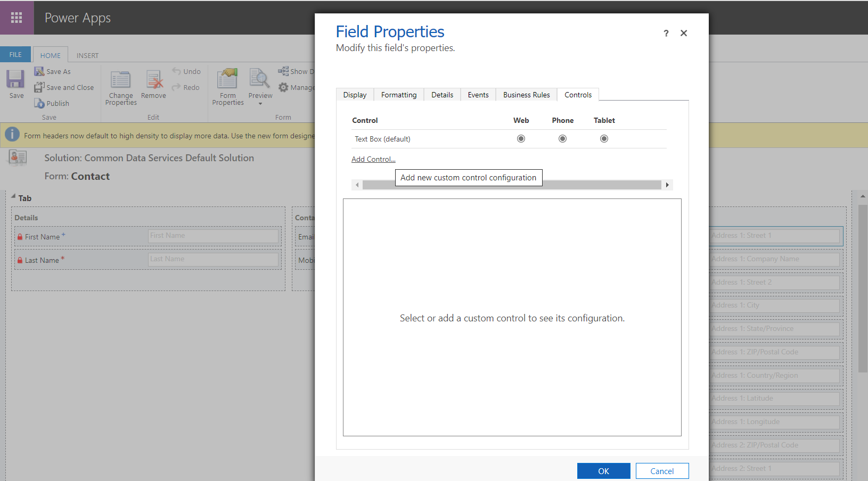Screen dimensions: 868x481
Task: Click the Save icon in the ribbon
Action: (15, 79)
